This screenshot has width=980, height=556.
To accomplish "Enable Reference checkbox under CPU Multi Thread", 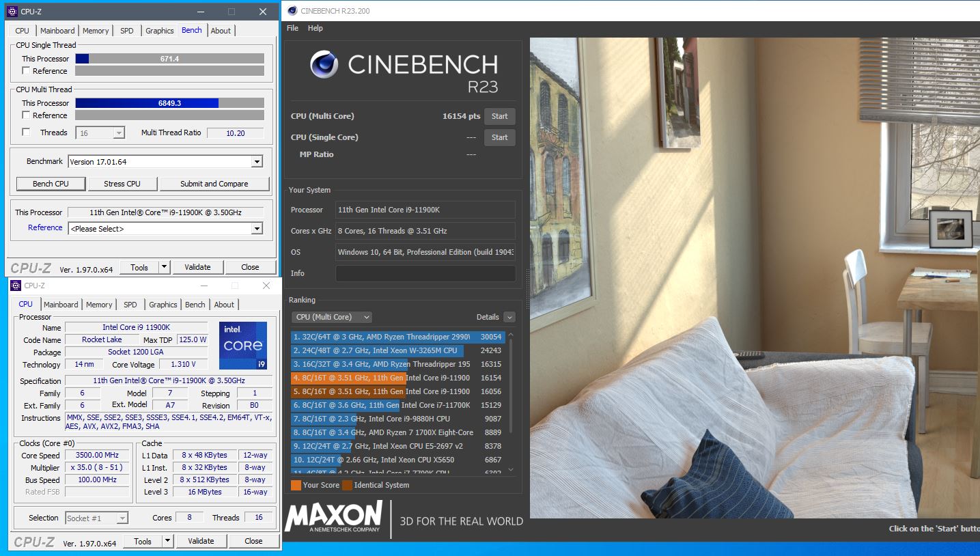I will (26, 115).
